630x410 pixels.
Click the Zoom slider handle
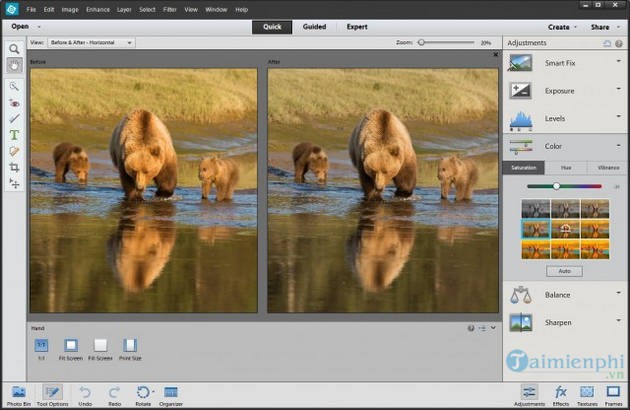click(421, 42)
